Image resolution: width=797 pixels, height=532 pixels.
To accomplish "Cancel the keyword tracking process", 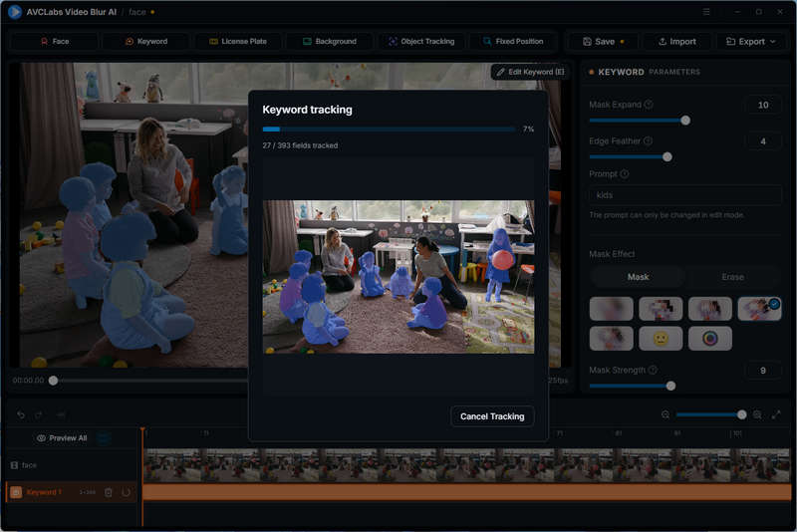I will click(x=492, y=416).
